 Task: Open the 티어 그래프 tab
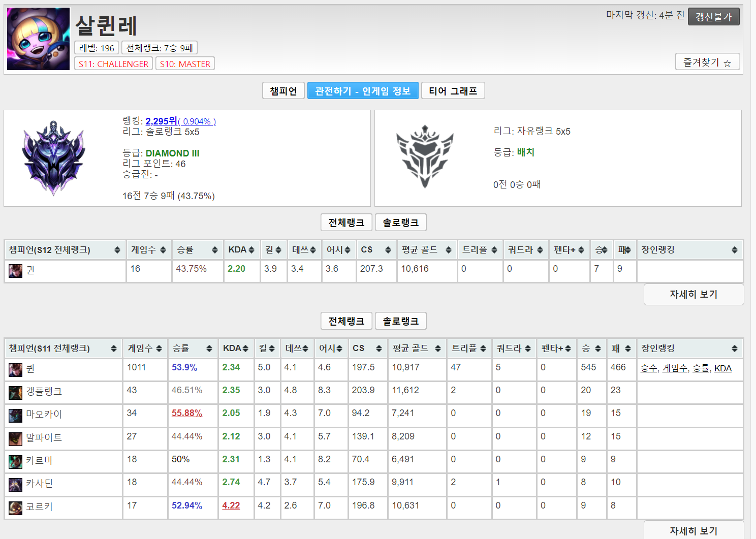[x=453, y=91]
